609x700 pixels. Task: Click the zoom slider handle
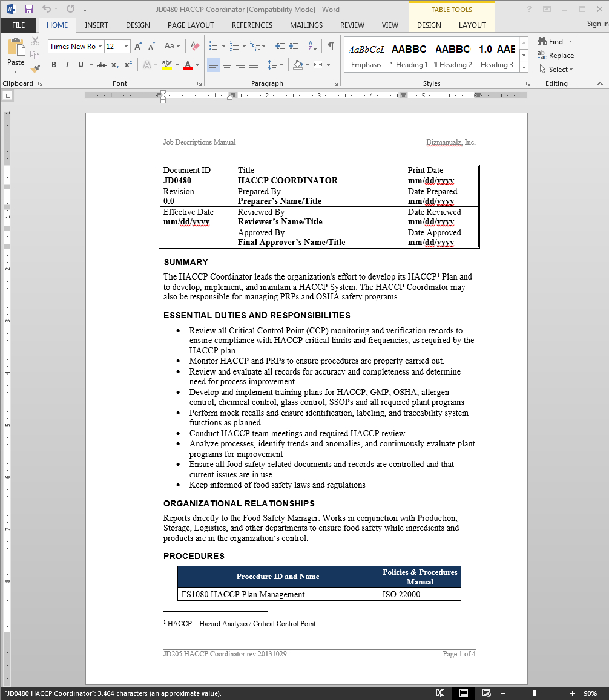[x=535, y=693]
